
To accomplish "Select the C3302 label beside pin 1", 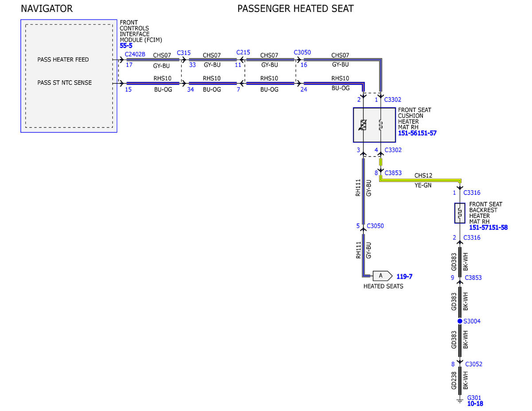I will [393, 100].
